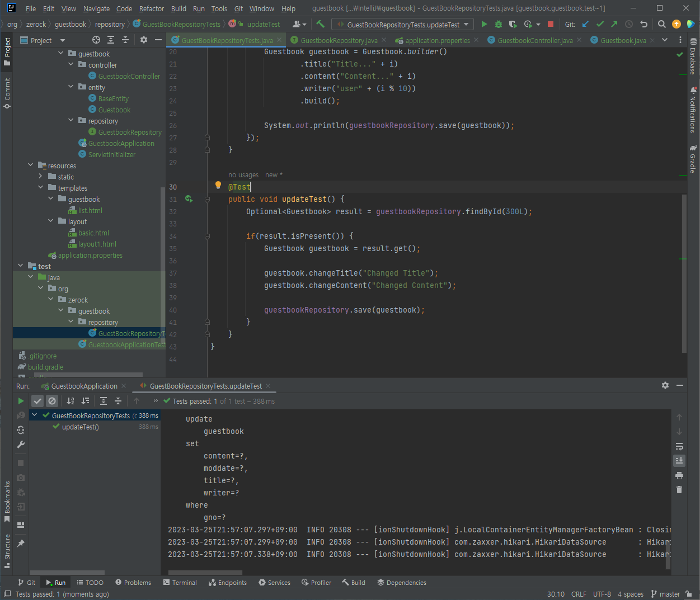Click lightbulb intention icon at line 30
700x600 pixels.
pos(218,185)
